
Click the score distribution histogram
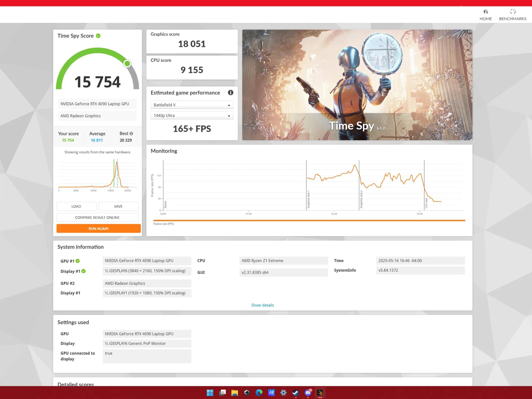tap(97, 174)
